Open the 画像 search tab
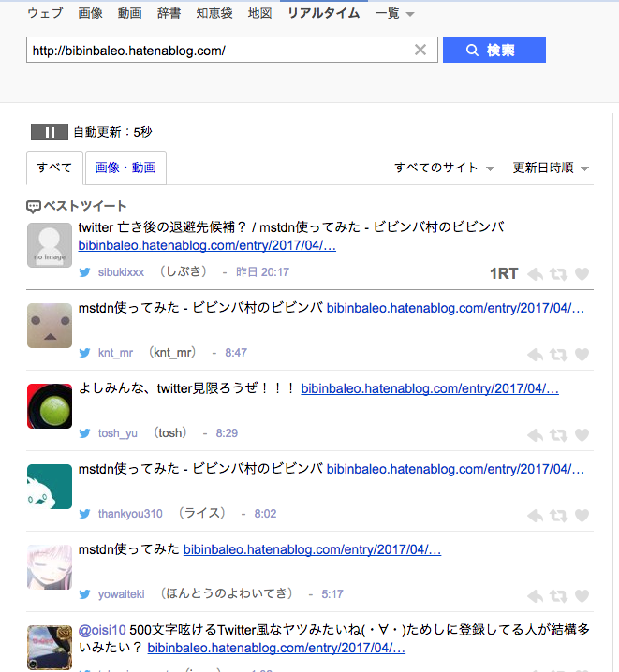 click(x=91, y=13)
